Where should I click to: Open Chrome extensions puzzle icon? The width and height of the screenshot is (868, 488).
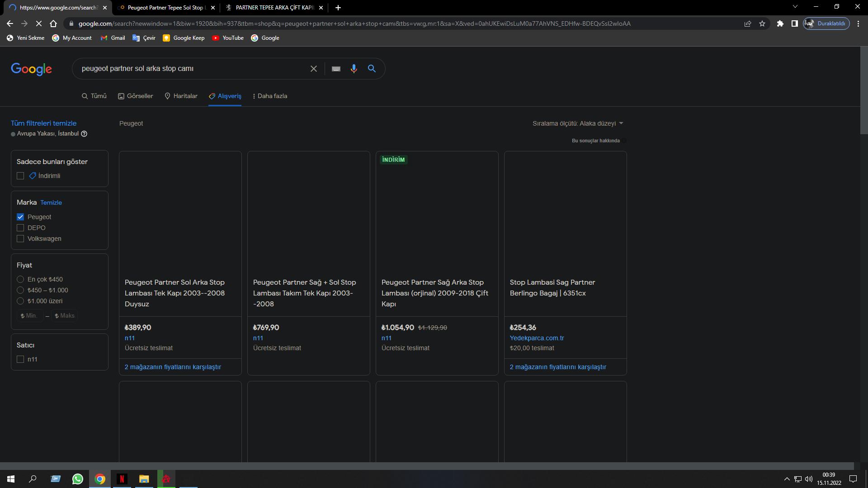pos(780,23)
